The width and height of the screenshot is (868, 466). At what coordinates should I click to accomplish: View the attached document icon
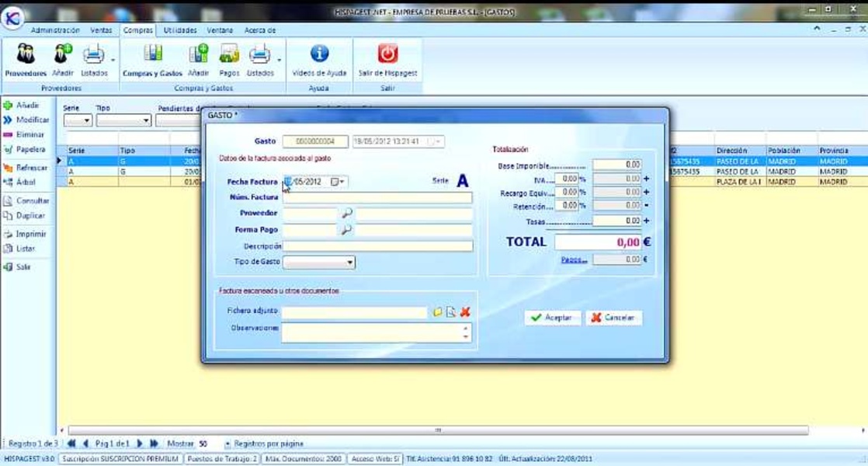click(451, 312)
